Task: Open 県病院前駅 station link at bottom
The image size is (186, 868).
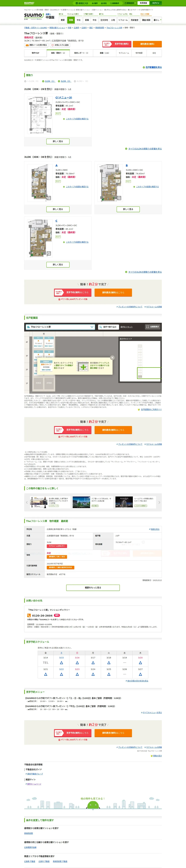Action: click(29, 833)
